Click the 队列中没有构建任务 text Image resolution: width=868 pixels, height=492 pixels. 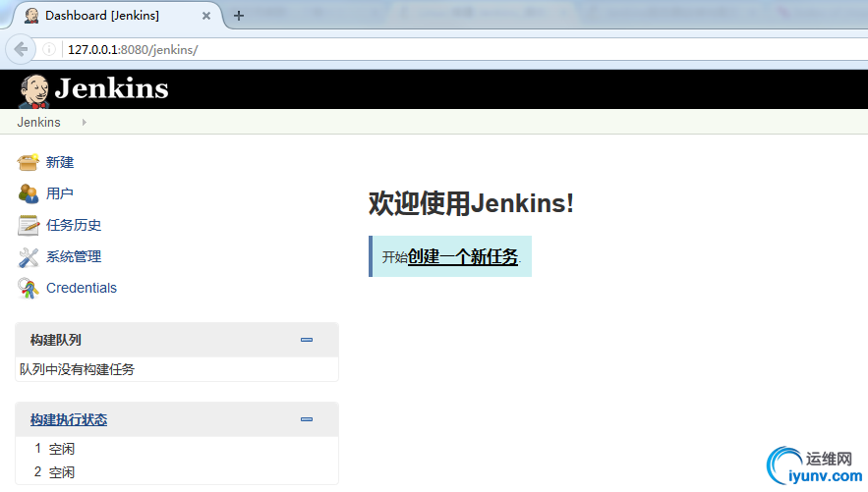point(77,369)
